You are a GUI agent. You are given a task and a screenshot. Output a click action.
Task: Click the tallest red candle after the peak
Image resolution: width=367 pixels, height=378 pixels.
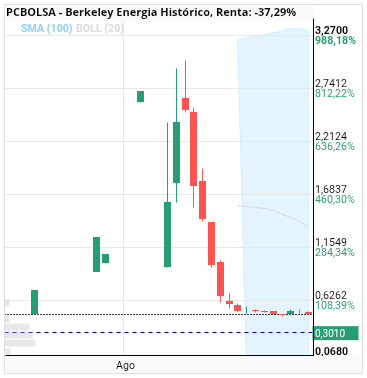tap(193, 149)
